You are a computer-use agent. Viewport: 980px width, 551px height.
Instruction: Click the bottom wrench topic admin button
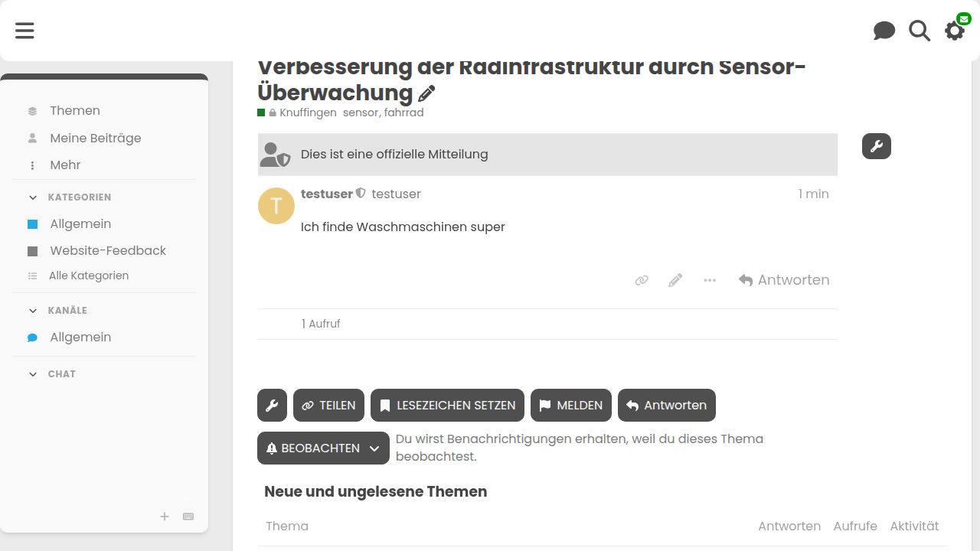coord(272,406)
